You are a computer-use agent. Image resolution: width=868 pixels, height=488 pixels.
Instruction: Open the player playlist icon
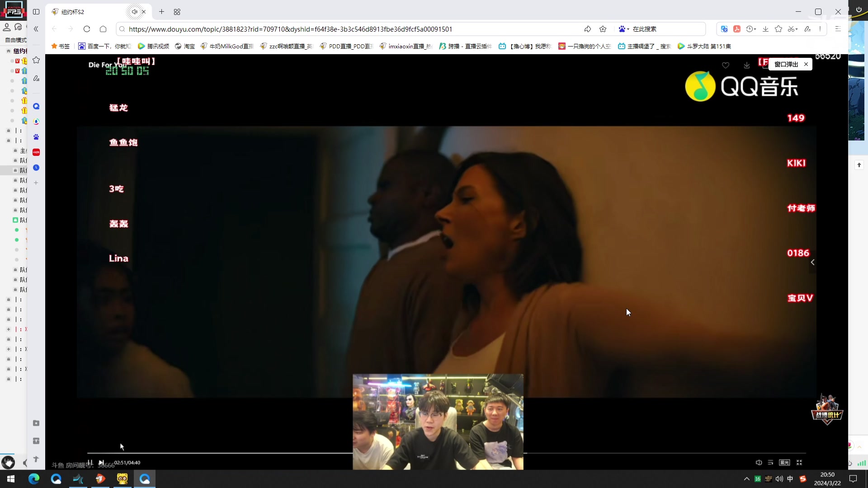[771, 463]
